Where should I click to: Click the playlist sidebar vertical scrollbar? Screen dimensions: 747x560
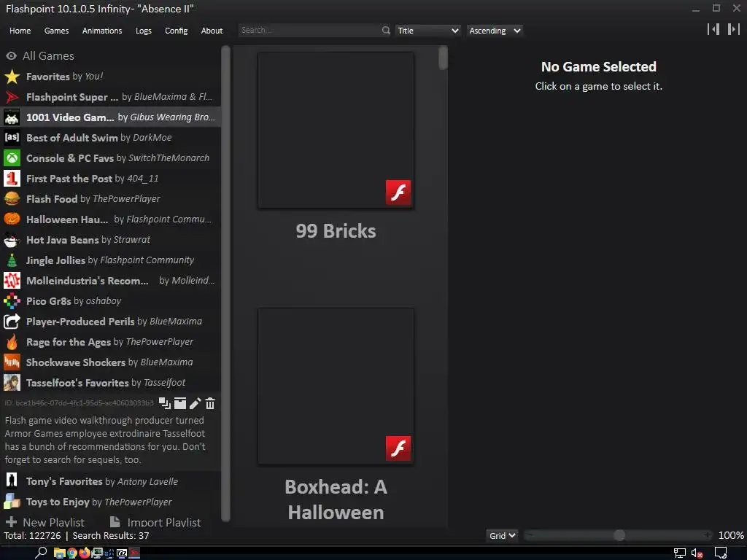226,284
